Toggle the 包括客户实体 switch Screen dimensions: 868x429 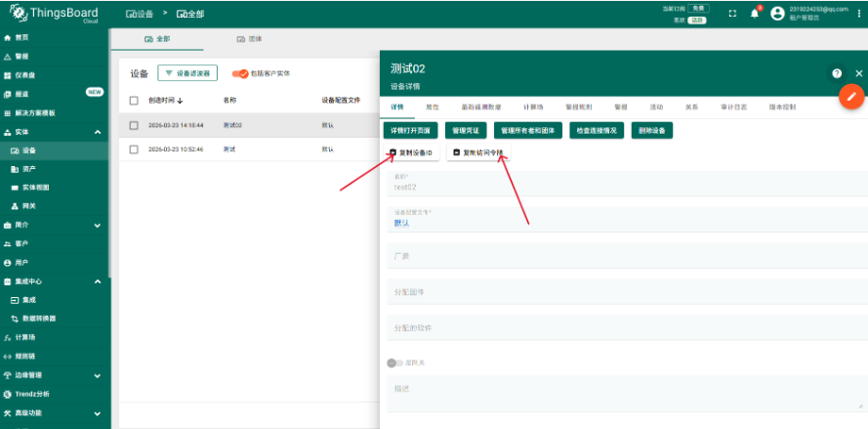pyautogui.click(x=240, y=73)
